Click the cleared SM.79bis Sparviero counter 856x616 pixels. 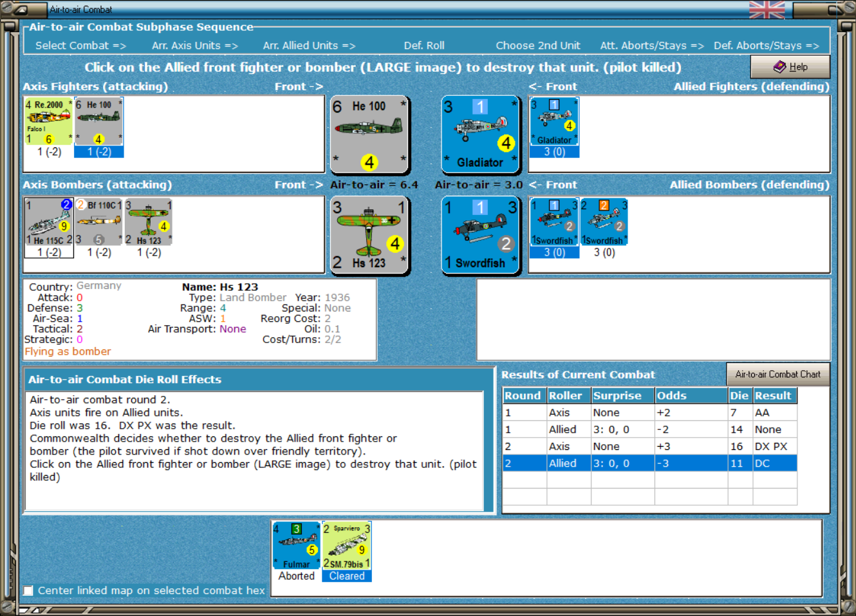tap(346, 545)
